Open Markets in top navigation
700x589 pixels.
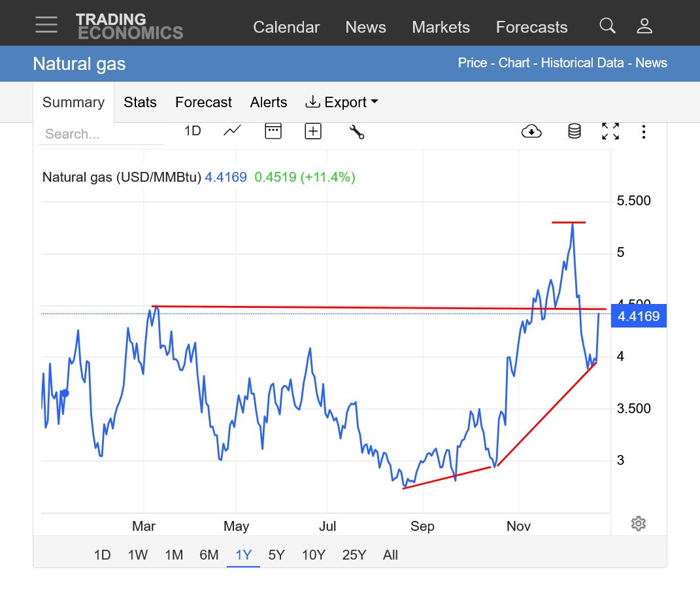[x=441, y=27]
